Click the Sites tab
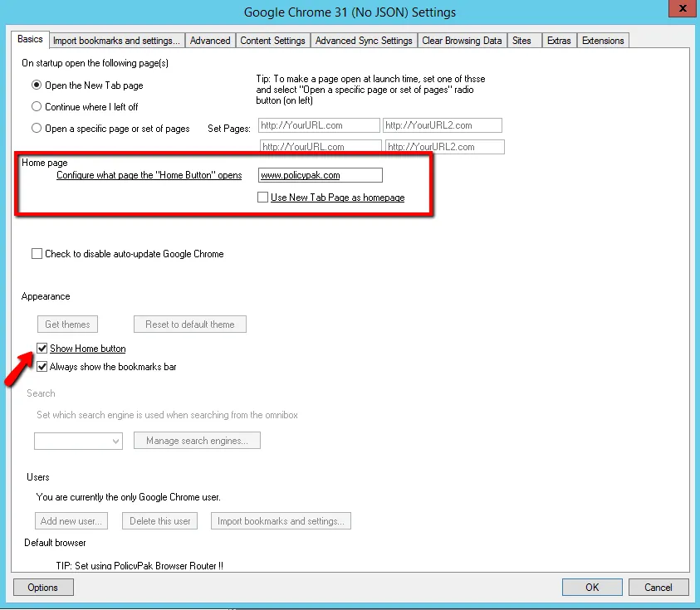700x610 pixels. tap(521, 41)
